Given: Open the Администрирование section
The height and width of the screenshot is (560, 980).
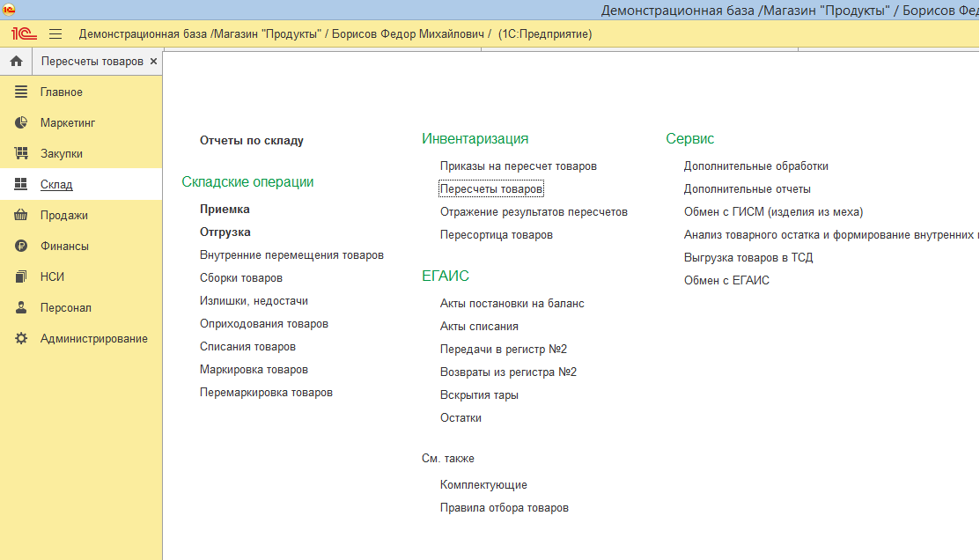Looking at the screenshot, I should click(93, 338).
